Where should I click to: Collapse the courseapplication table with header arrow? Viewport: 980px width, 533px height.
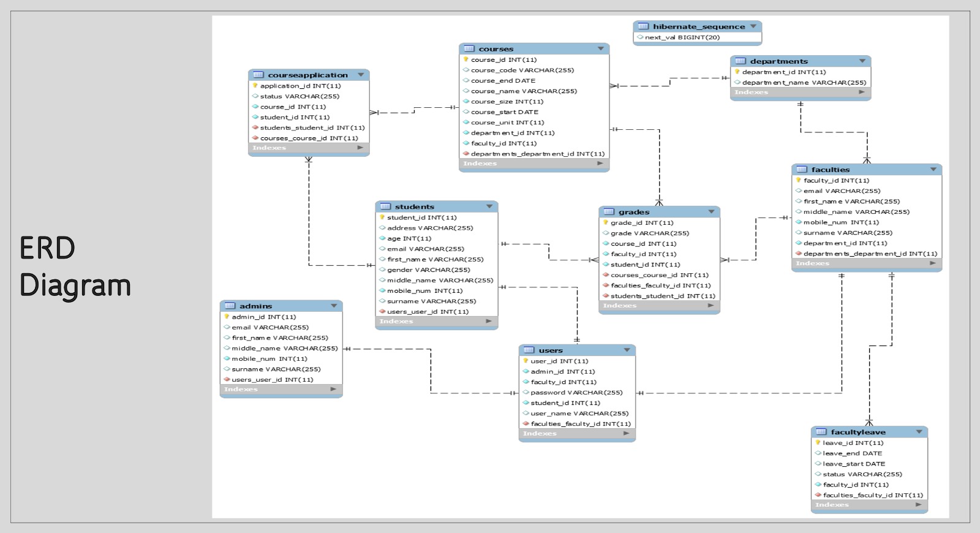coord(361,75)
